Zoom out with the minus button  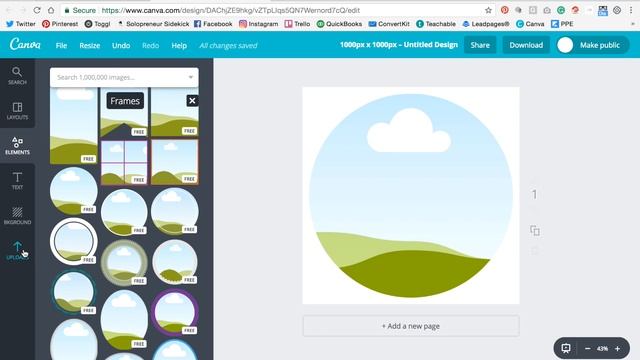pyautogui.click(x=588, y=348)
